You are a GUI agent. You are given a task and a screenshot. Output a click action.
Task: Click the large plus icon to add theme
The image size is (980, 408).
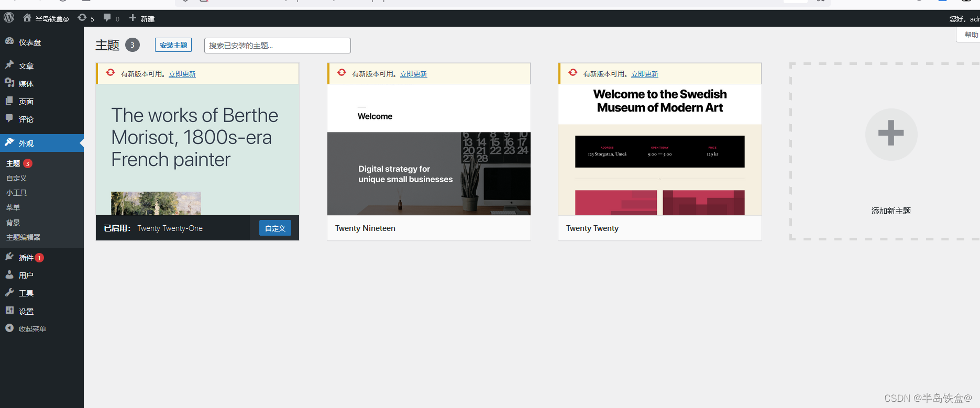891,133
